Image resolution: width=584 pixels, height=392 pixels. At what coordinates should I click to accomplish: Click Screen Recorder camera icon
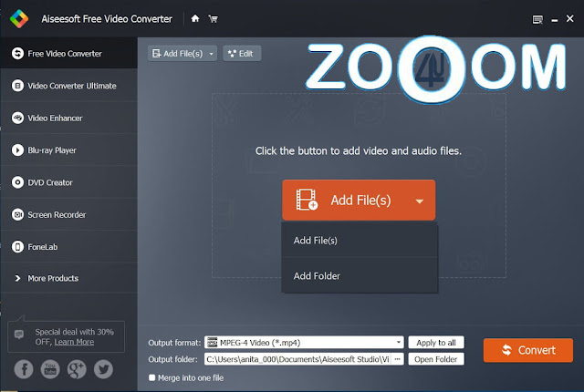point(17,214)
